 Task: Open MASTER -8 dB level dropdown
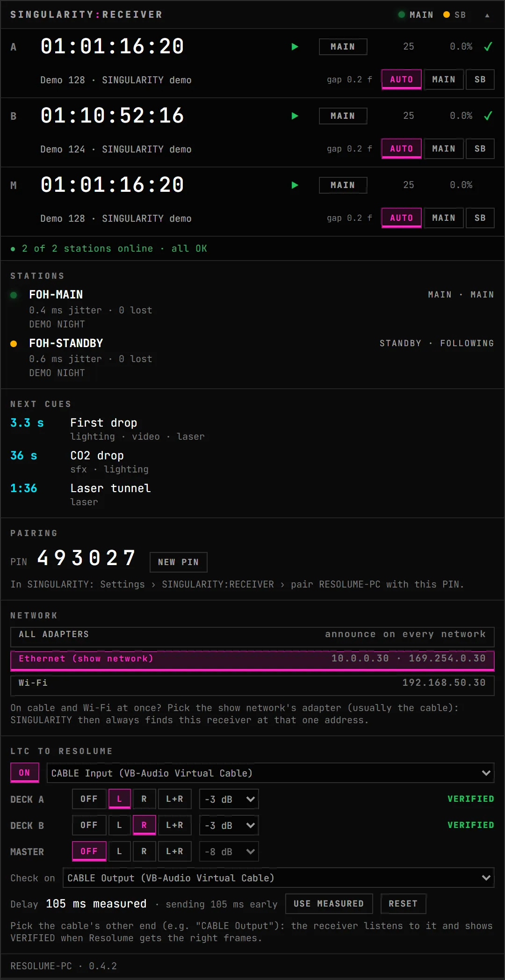[x=229, y=851]
